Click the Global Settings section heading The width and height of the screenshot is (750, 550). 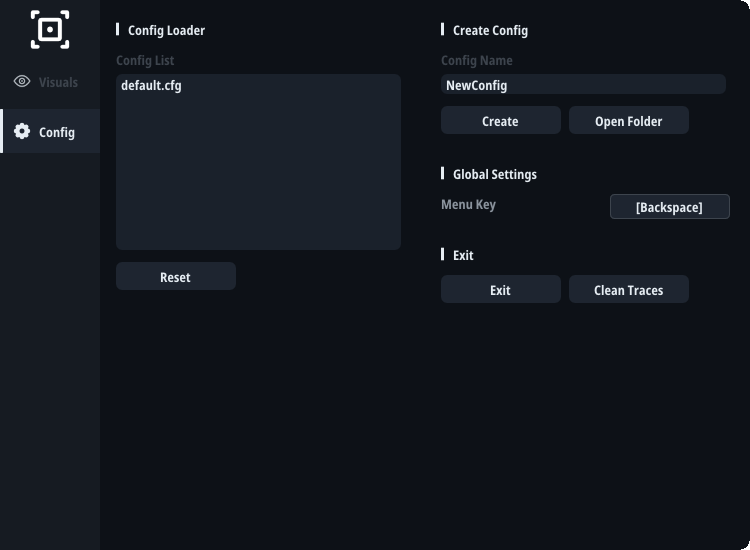(495, 174)
